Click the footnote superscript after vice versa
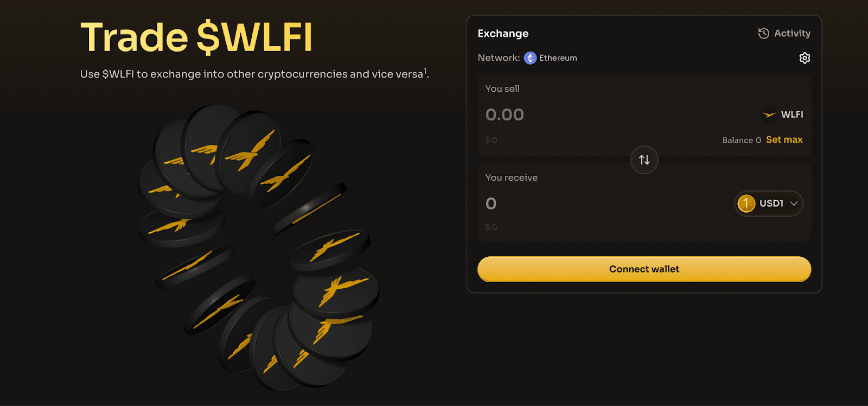 pos(425,70)
